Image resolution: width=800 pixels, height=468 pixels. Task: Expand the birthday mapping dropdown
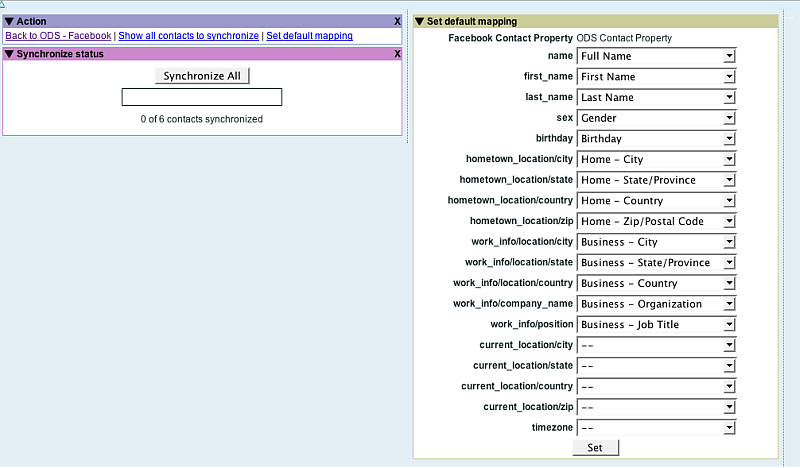(x=656, y=139)
